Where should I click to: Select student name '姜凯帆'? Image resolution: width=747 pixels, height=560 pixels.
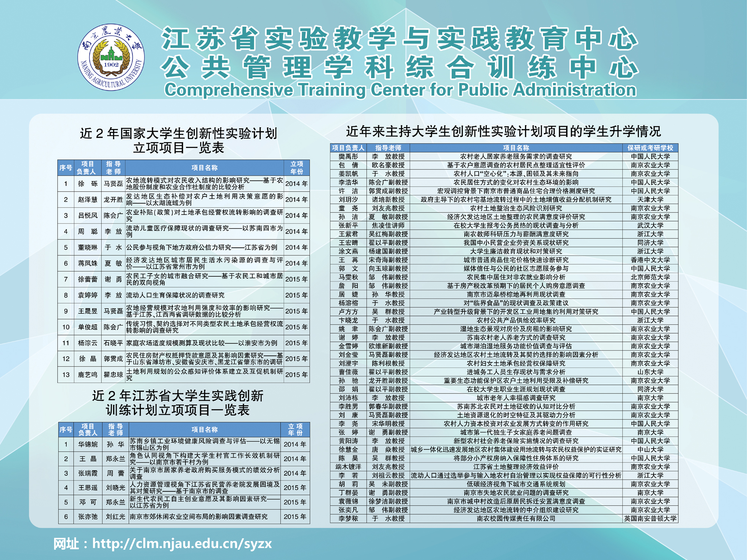click(348, 174)
